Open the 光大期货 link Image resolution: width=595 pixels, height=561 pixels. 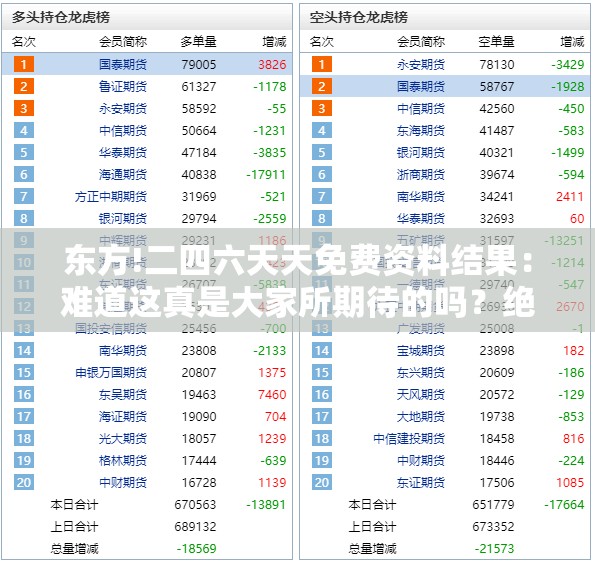pyautogui.click(x=123, y=438)
